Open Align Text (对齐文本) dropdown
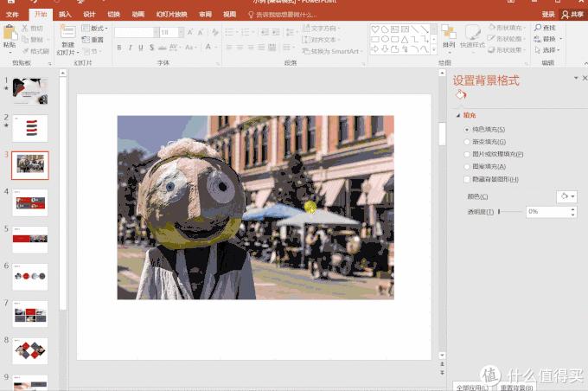Viewport: 588px width, 391px height. pyautogui.click(x=322, y=40)
